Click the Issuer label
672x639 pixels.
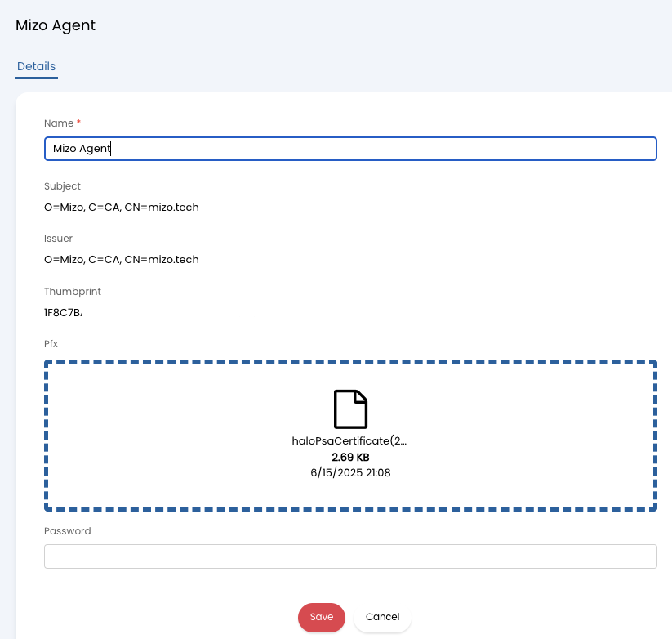click(58, 239)
